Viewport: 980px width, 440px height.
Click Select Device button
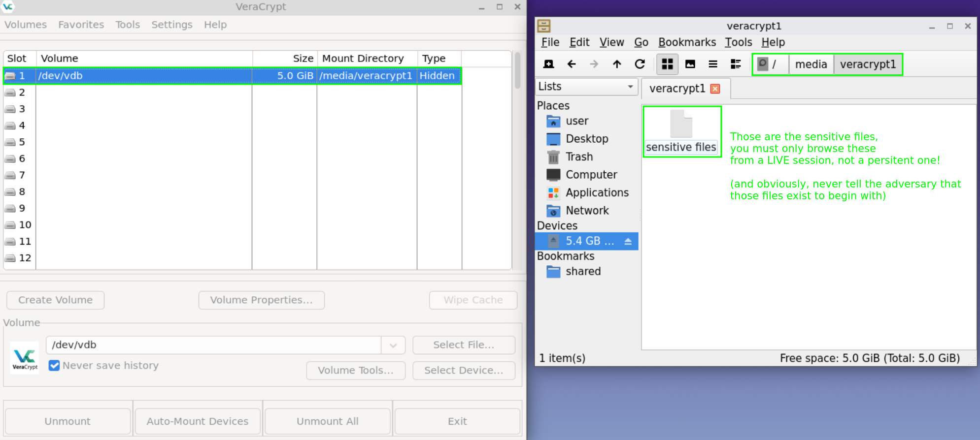(464, 371)
